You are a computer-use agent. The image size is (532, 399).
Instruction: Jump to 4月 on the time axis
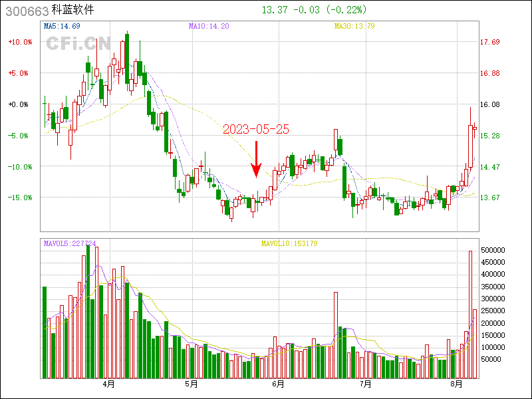pos(108,384)
